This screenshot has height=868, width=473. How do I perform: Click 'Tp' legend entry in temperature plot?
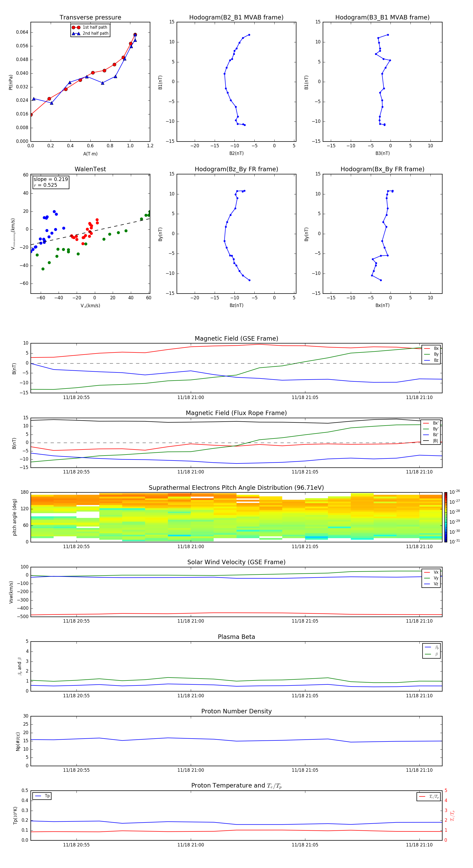(x=42, y=796)
